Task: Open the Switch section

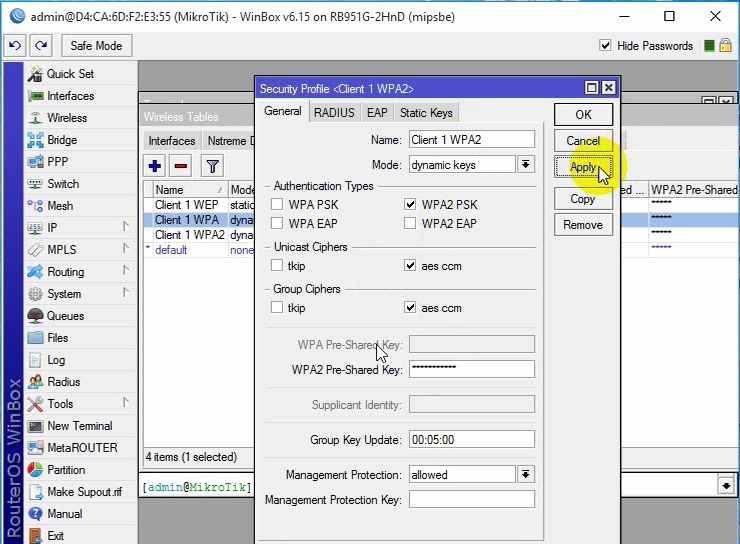Action: (53, 184)
